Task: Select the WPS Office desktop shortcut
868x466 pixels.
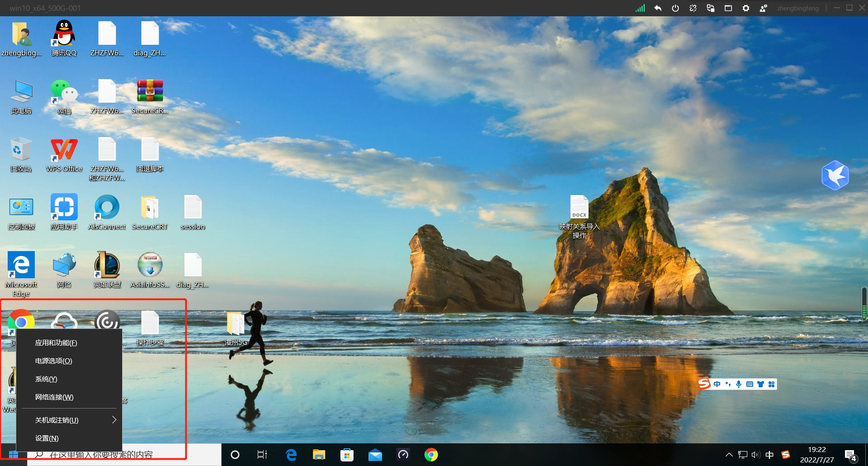Action: [x=64, y=154]
